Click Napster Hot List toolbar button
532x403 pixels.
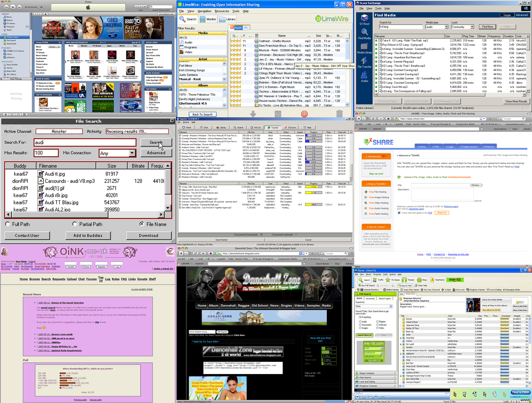click(x=256, y=127)
